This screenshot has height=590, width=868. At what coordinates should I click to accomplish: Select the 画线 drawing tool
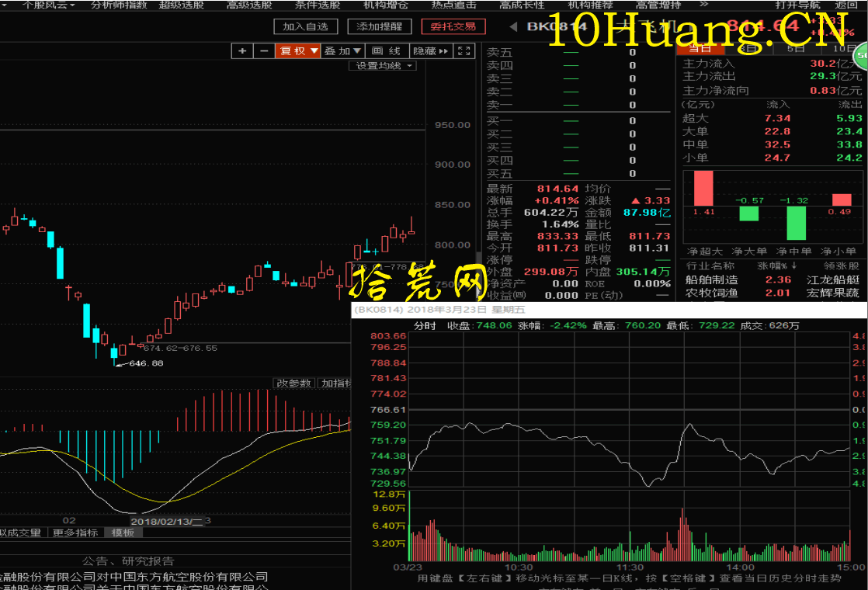[387, 51]
